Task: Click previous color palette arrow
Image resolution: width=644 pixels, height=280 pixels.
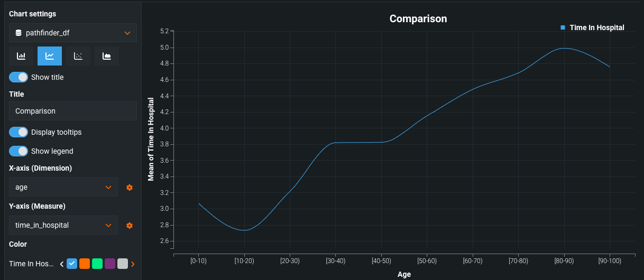Action: pos(61,264)
